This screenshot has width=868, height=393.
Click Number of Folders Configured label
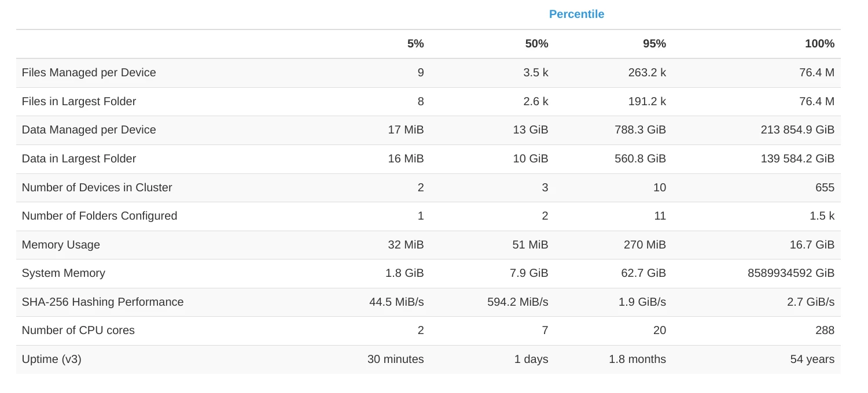[100, 216]
